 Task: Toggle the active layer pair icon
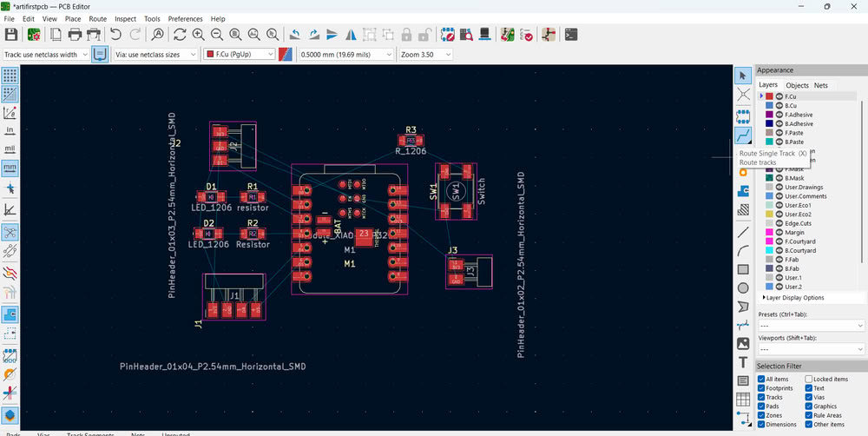286,55
